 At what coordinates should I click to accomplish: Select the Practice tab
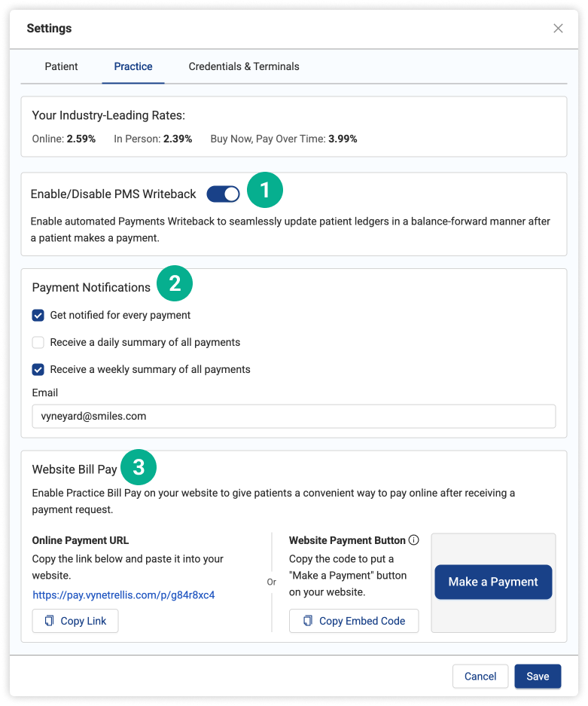click(133, 66)
